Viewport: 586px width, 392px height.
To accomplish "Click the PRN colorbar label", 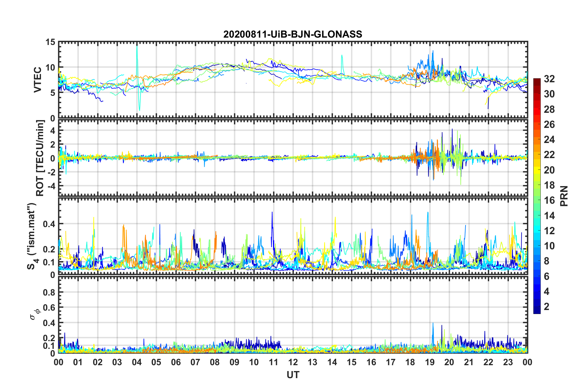I will click(564, 196).
